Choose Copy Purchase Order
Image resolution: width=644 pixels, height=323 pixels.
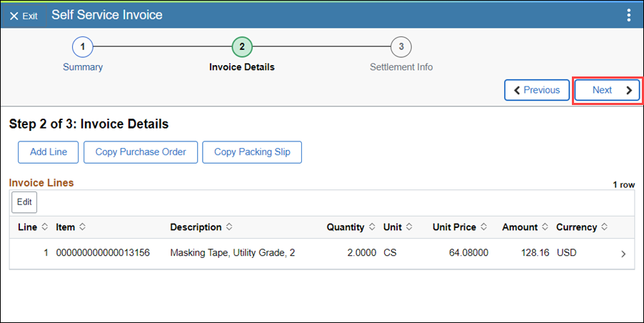pos(141,152)
